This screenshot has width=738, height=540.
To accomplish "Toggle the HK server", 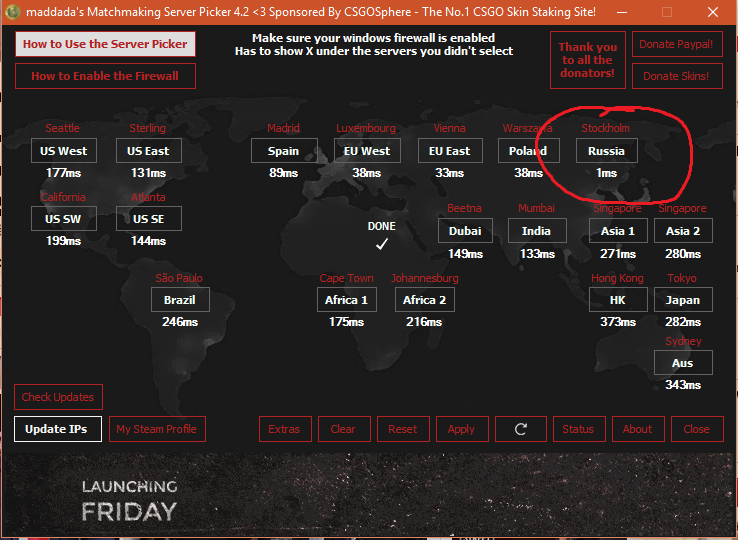I will 618,299.
